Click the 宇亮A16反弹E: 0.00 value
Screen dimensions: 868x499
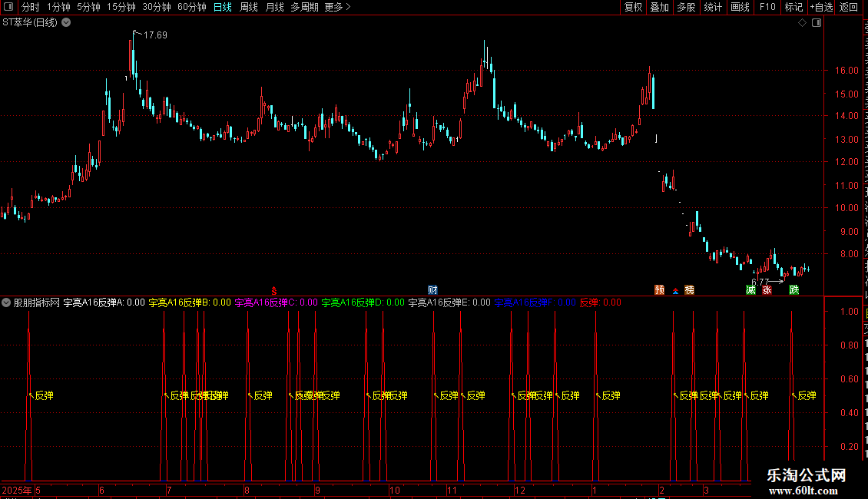449,302
